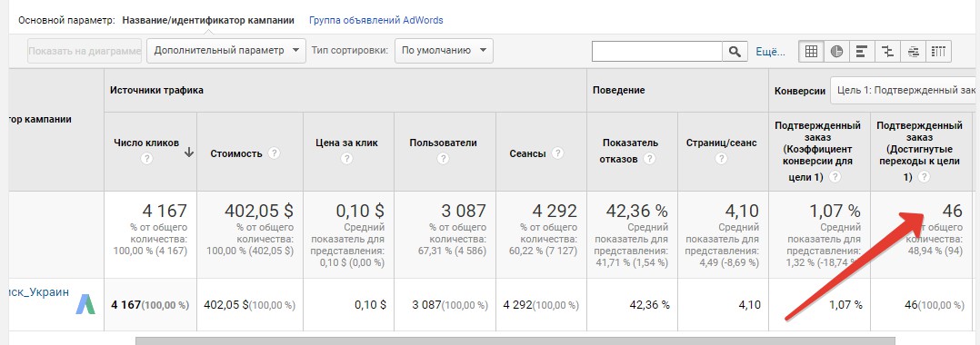Switch to the data table view icon
The width and height of the screenshot is (980, 345).
(811, 52)
